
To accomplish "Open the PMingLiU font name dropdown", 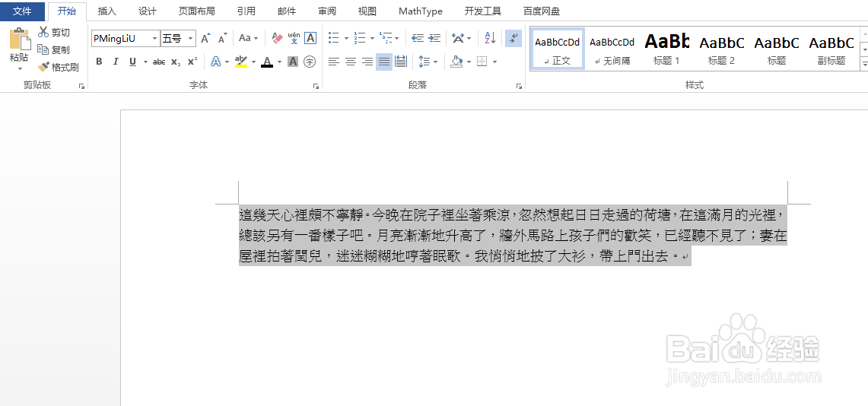I will tap(155, 39).
